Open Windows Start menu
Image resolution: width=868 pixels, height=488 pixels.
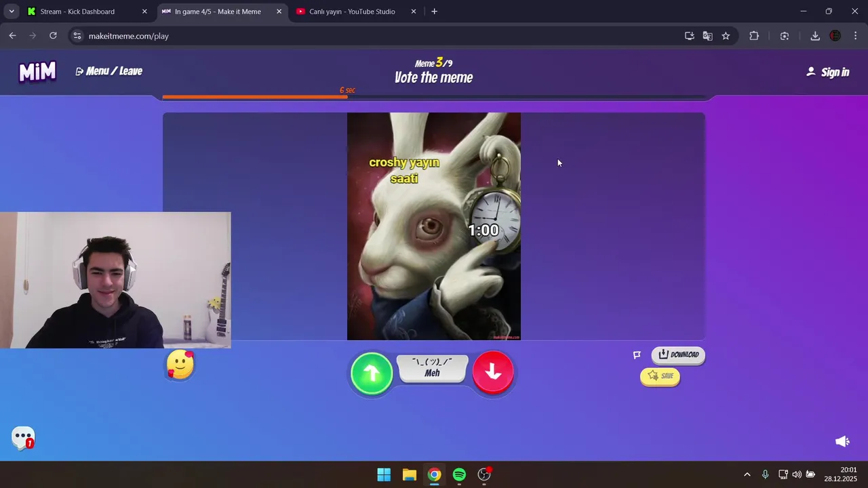(x=384, y=474)
